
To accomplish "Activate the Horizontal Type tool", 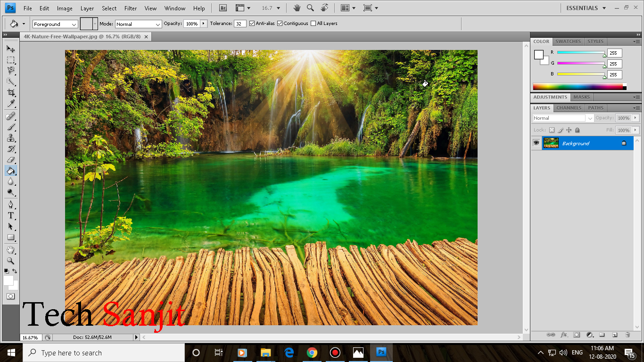I will [10, 215].
